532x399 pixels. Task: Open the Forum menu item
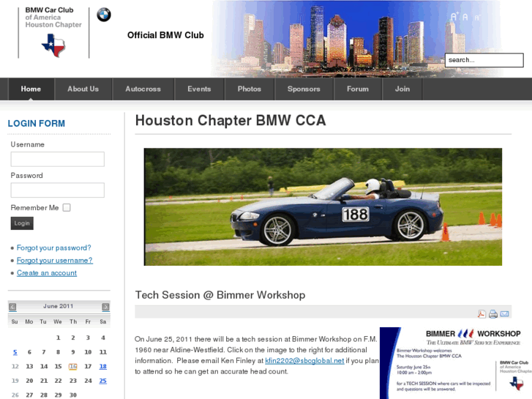(358, 89)
